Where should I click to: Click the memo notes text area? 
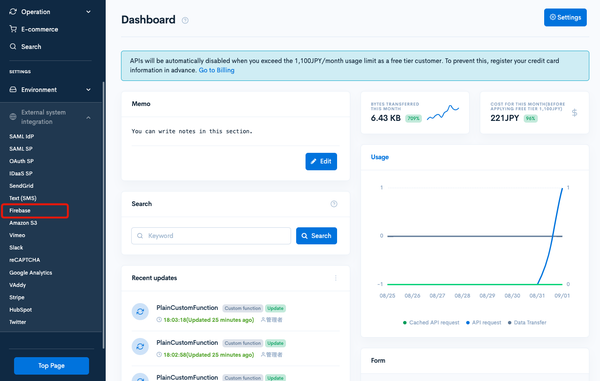[192, 131]
